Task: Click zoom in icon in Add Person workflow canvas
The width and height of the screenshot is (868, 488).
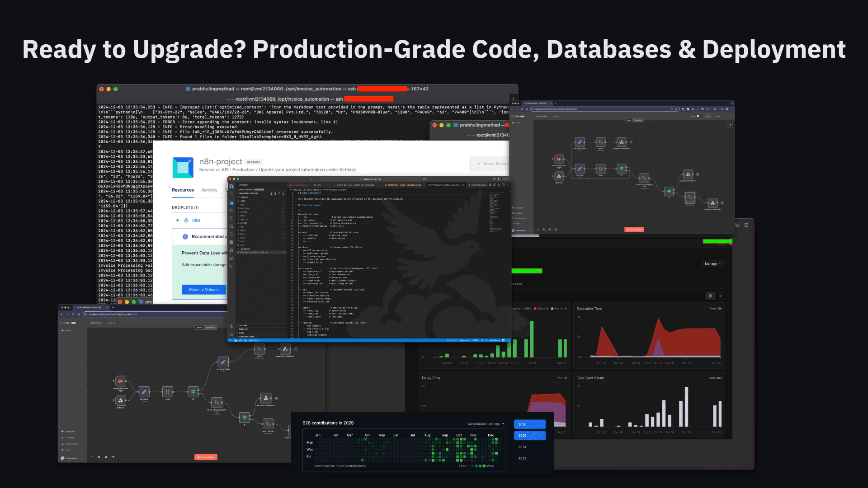Action: (99, 457)
